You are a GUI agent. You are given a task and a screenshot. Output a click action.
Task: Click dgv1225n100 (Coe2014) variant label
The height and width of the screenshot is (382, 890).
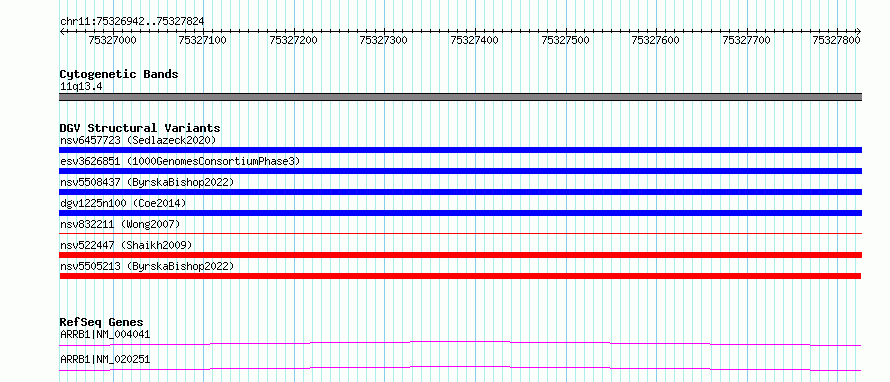123,203
